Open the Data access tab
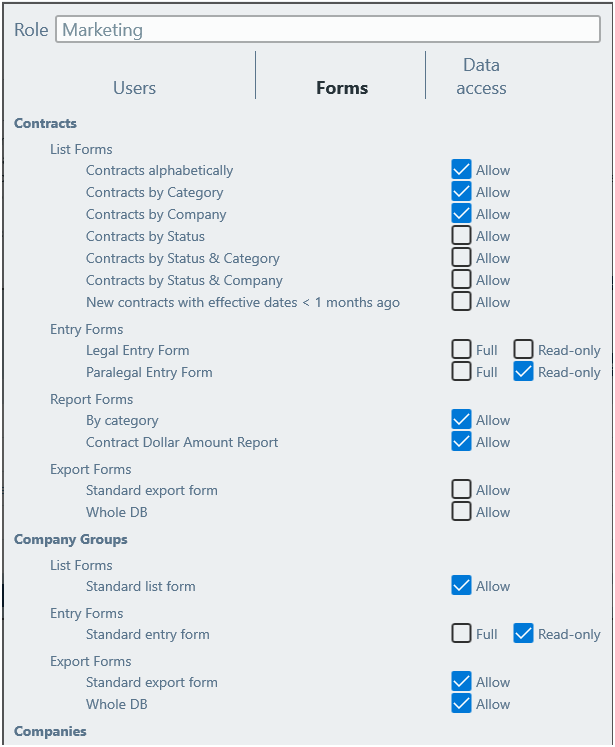The image size is (615, 747). 481,77
